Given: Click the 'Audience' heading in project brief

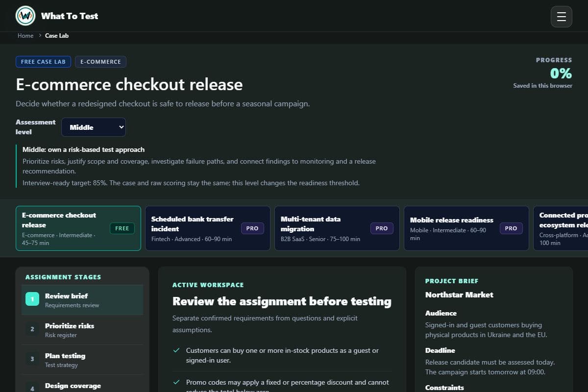Looking at the screenshot, I should point(441,313).
